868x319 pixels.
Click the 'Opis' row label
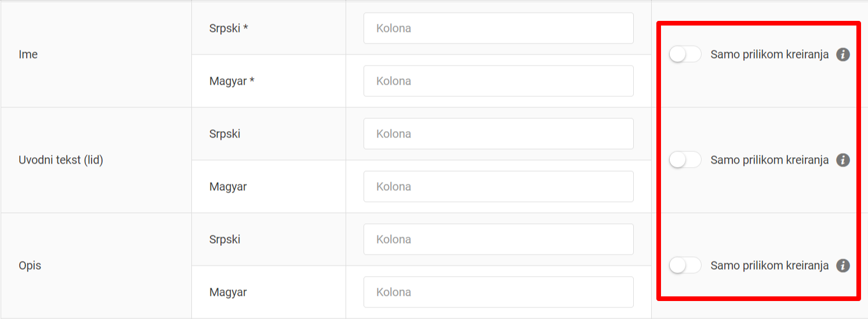30,266
